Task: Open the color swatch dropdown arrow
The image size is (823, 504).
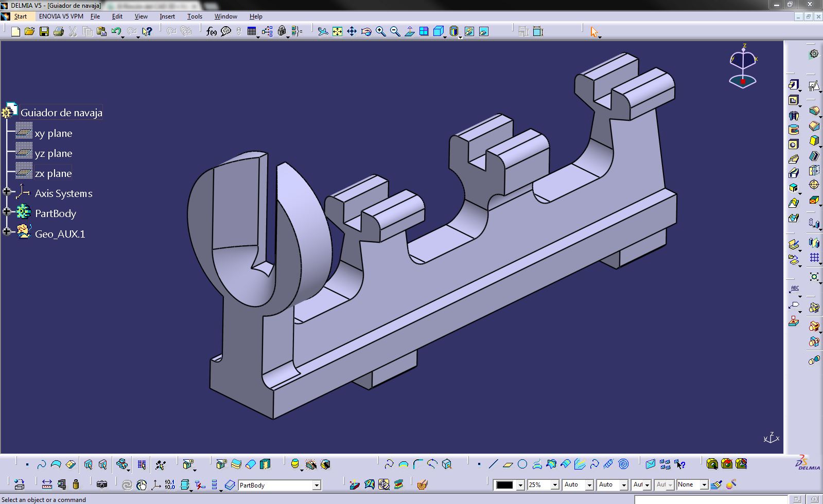Action: (520, 485)
